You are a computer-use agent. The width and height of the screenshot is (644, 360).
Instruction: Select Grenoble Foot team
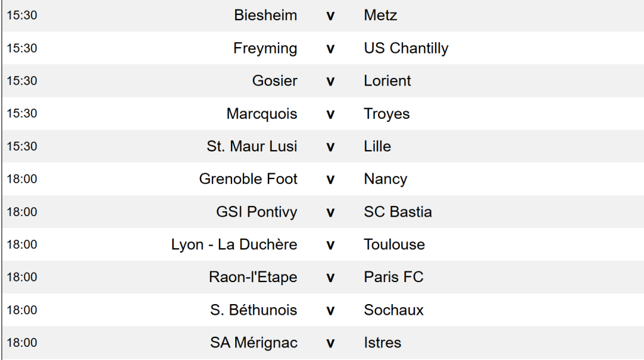click(x=248, y=179)
